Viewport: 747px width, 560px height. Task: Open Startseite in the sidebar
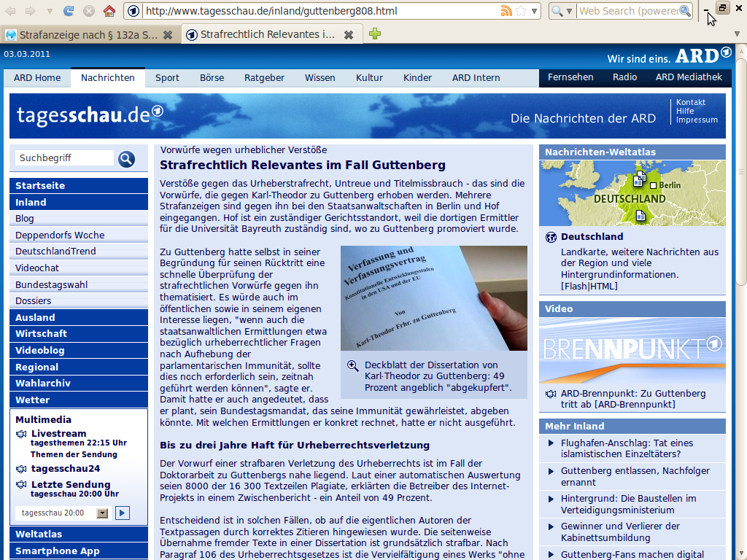(79, 186)
